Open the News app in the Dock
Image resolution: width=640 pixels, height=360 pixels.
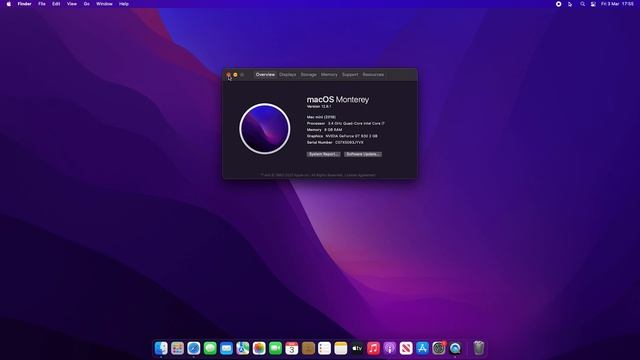406,348
